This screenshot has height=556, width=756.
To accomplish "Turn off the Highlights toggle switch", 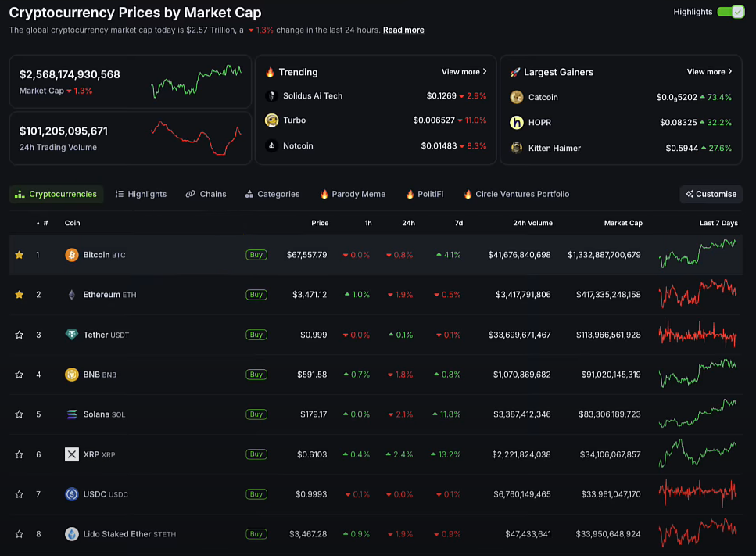I will (x=730, y=12).
